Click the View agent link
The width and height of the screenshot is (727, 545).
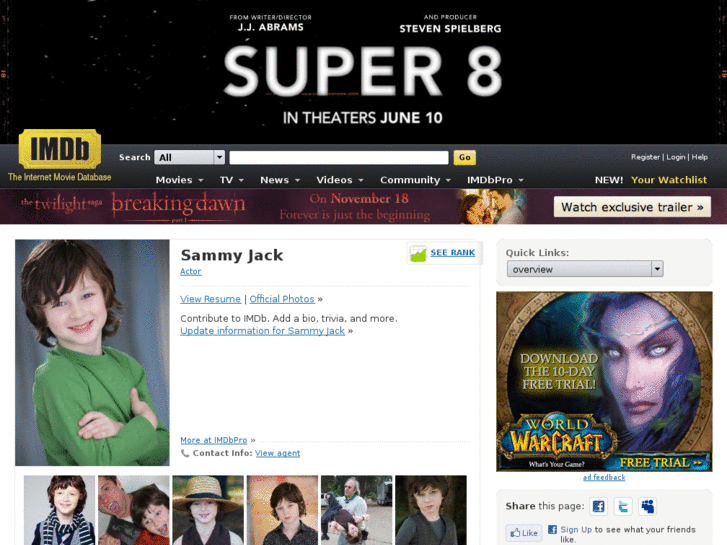point(277,453)
